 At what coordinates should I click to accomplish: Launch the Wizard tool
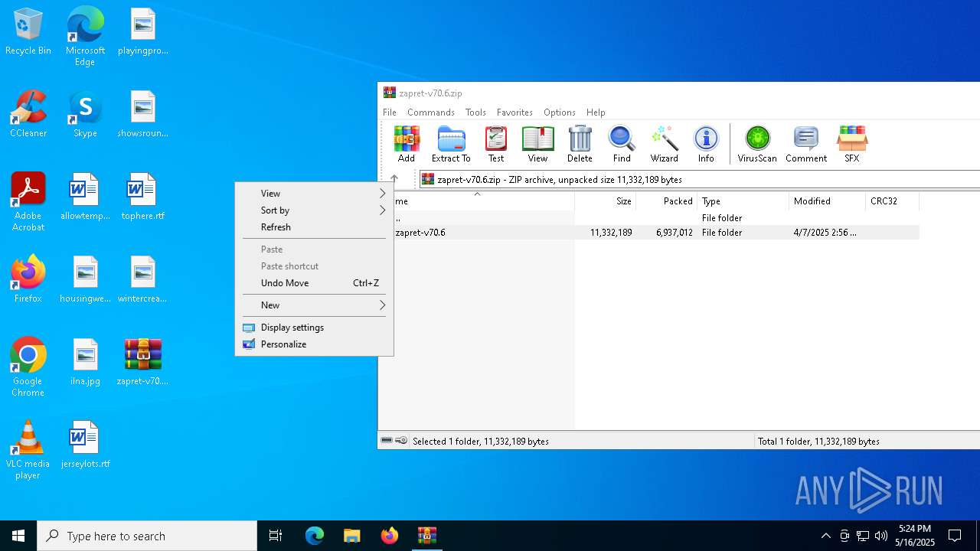[x=665, y=145]
